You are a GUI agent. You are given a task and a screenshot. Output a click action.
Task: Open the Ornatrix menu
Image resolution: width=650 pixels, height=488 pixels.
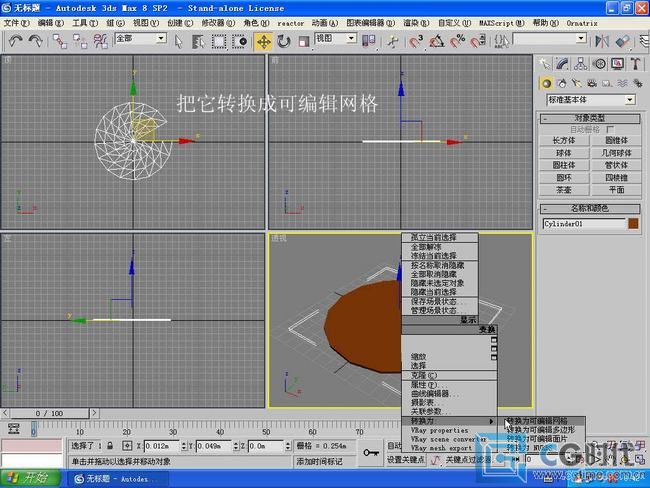(582, 23)
